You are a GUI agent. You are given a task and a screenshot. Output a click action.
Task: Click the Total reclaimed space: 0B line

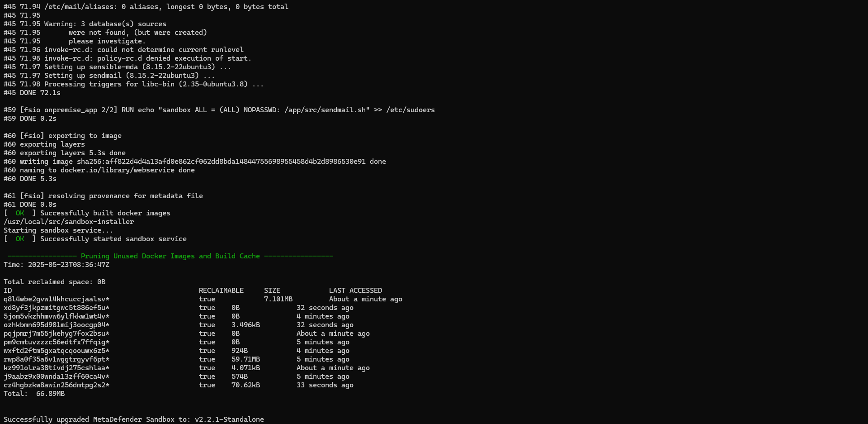tap(55, 282)
